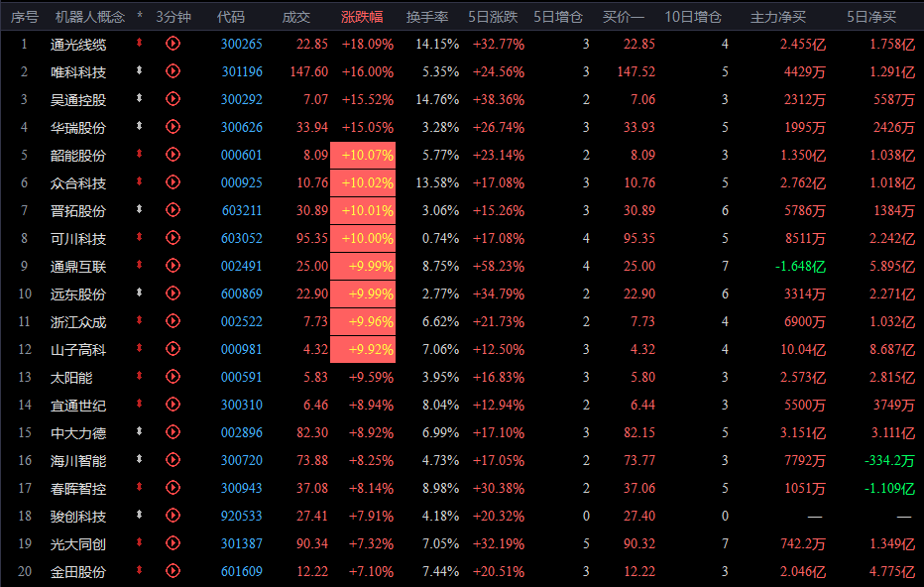Viewport: 924px width, 587px height.
Task: Open 3-minute chart icon for 宜通世纪
Action: tap(173, 405)
